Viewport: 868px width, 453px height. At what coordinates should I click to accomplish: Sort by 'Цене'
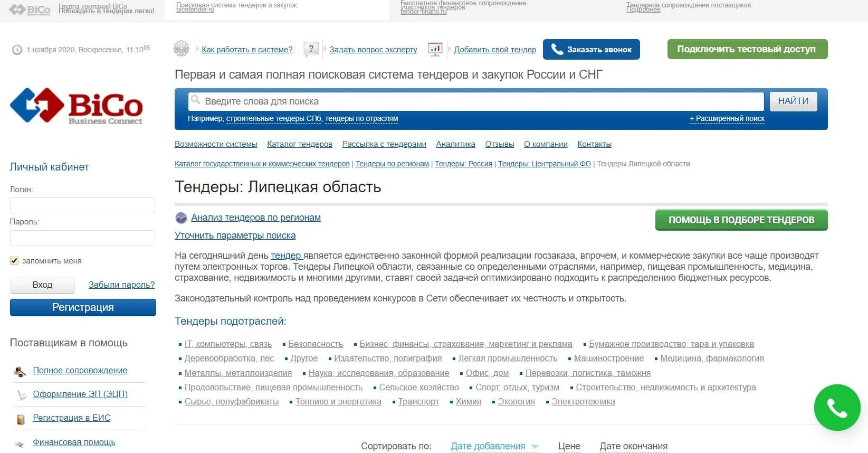click(x=569, y=447)
